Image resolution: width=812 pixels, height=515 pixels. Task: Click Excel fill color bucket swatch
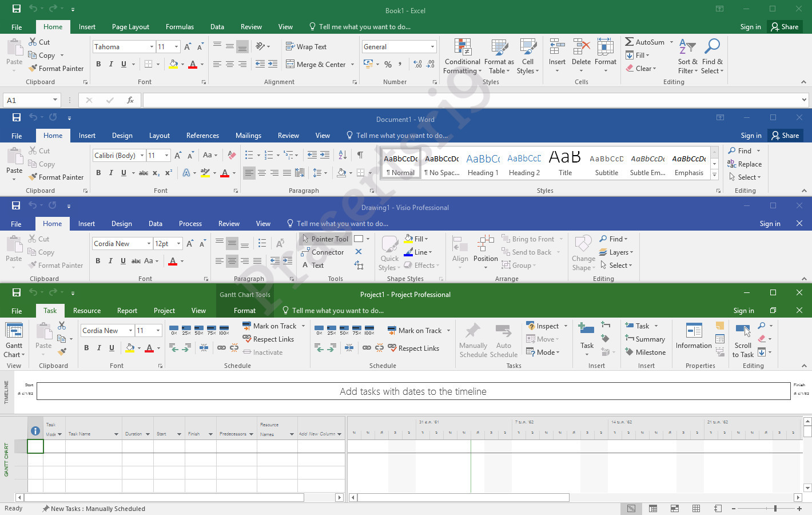173,64
